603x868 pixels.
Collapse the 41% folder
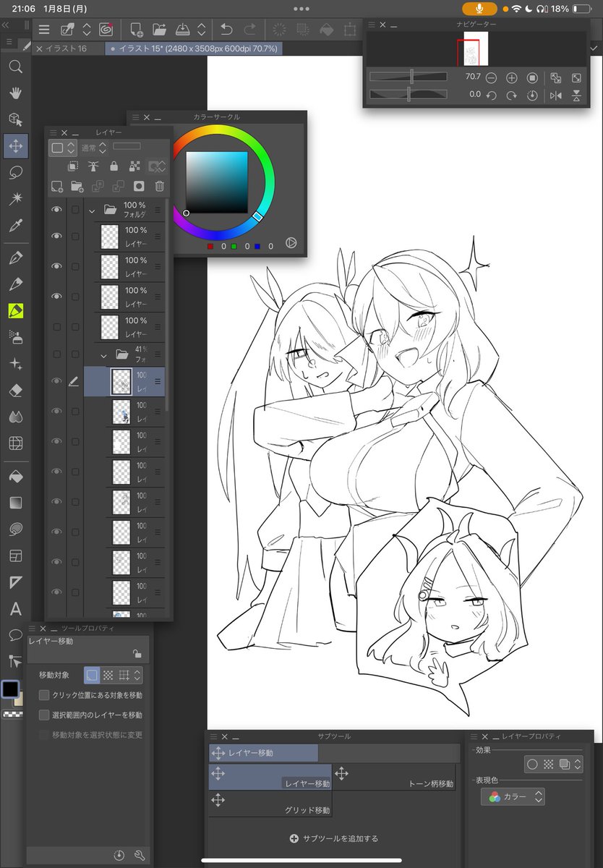(104, 355)
